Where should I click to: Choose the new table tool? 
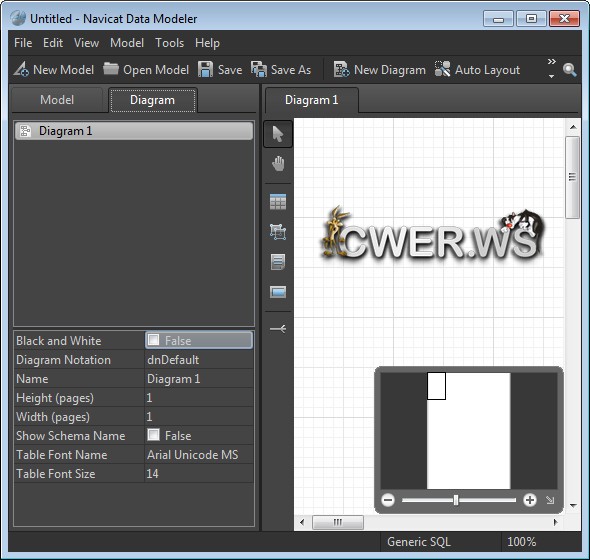278,202
